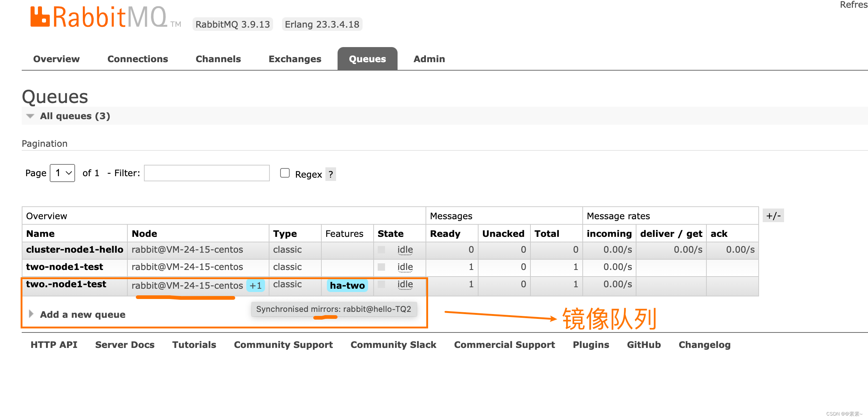The height and width of the screenshot is (420, 868).
Task: Open the Page number dropdown
Action: 63,173
